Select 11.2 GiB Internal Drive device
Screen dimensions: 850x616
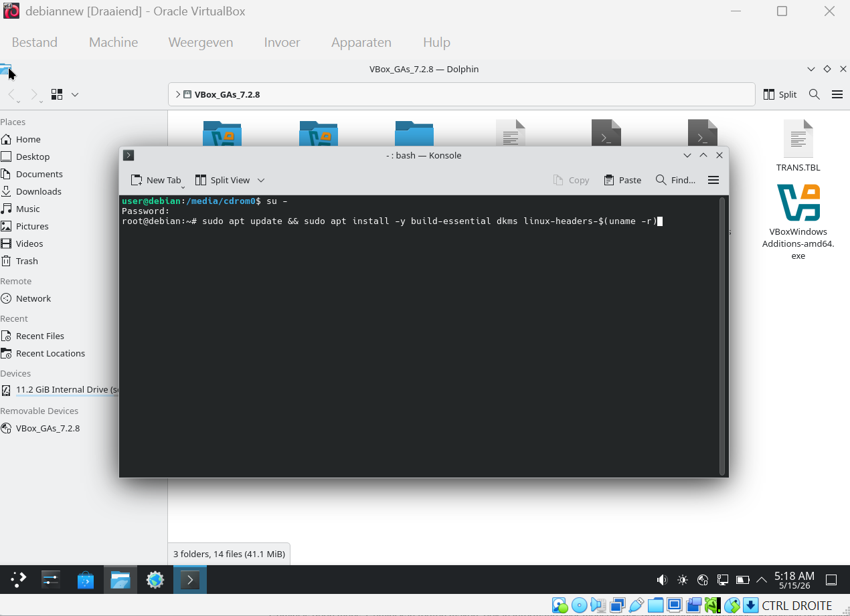click(x=60, y=389)
